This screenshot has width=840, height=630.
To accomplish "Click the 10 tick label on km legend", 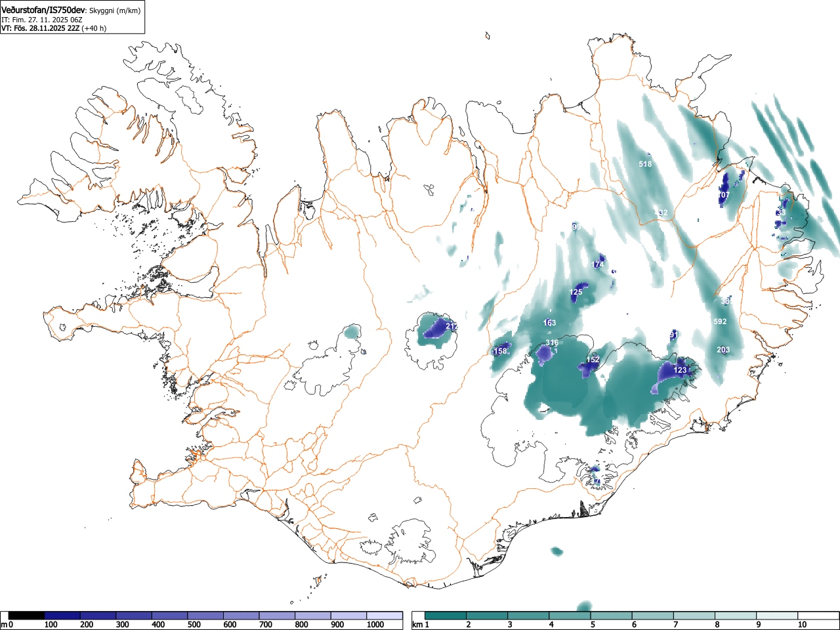I will 802,625.
